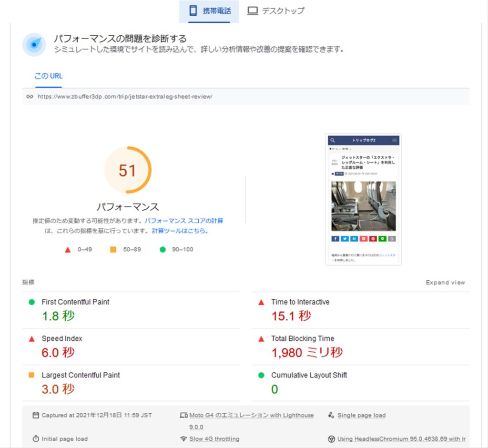
Task: Click the Initial page load text
Action: [65, 438]
